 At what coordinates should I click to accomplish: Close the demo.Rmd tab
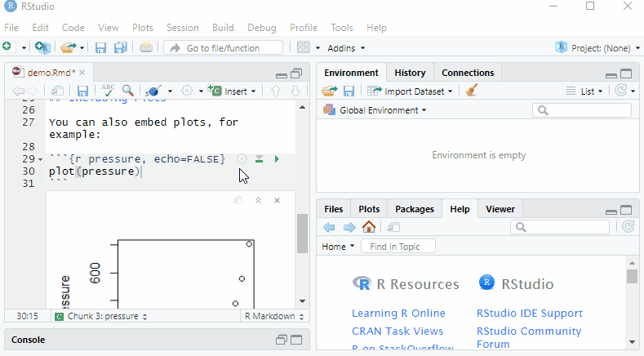point(82,73)
